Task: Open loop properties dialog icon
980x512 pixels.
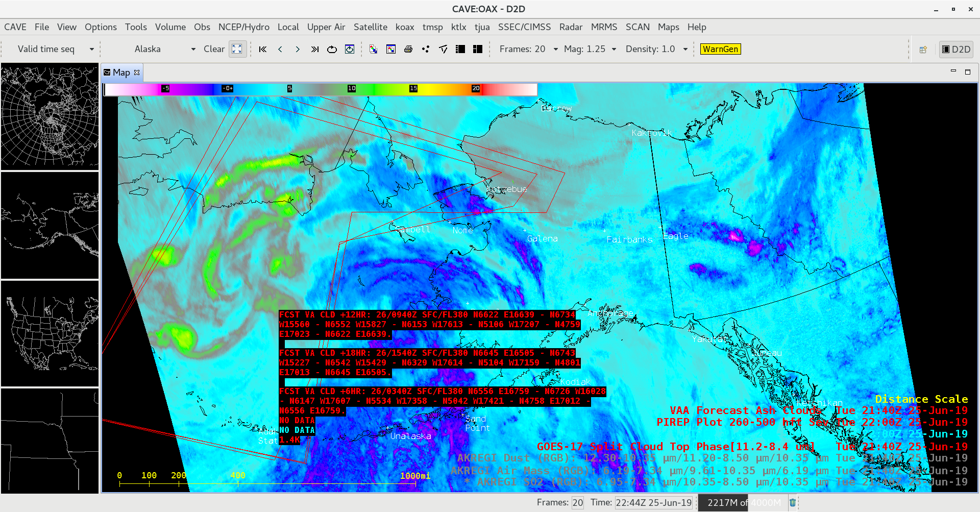Action: 350,49
